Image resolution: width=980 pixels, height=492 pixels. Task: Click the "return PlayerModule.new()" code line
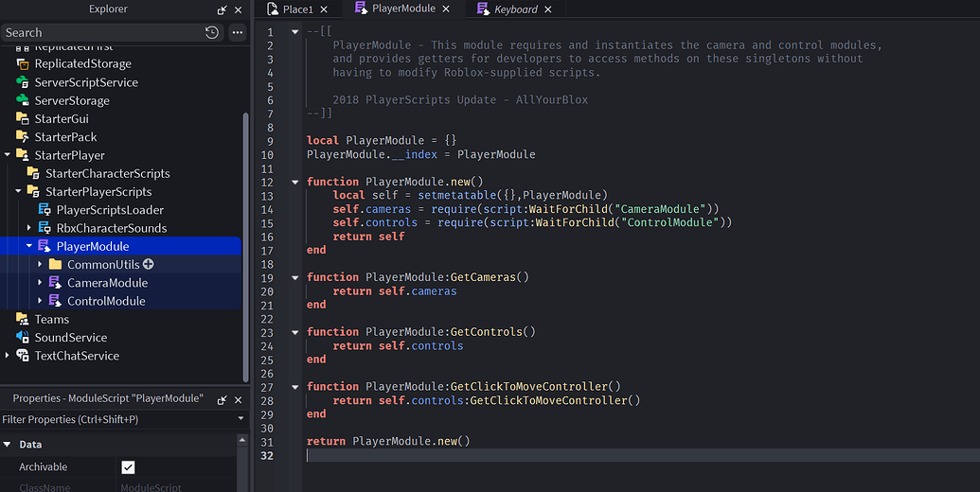[x=388, y=442]
